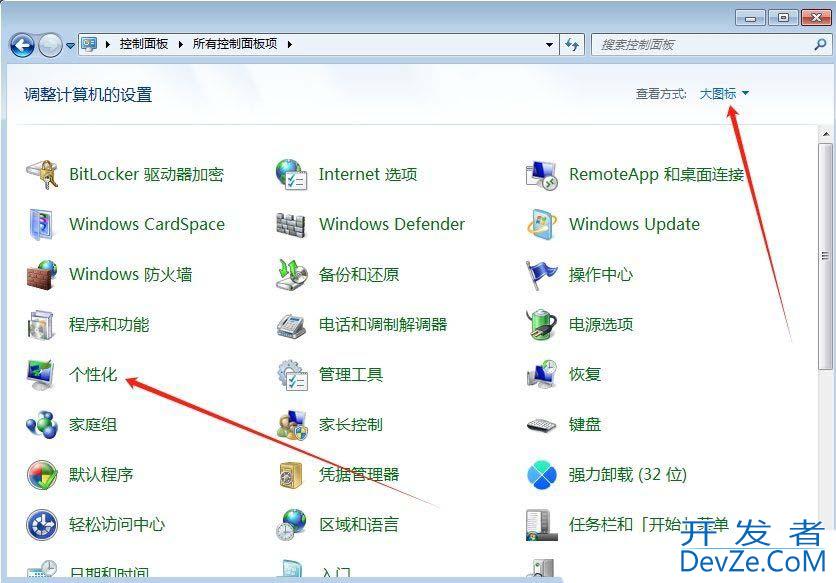
Task: Click the 区域和语言 text link
Action: coord(359,525)
